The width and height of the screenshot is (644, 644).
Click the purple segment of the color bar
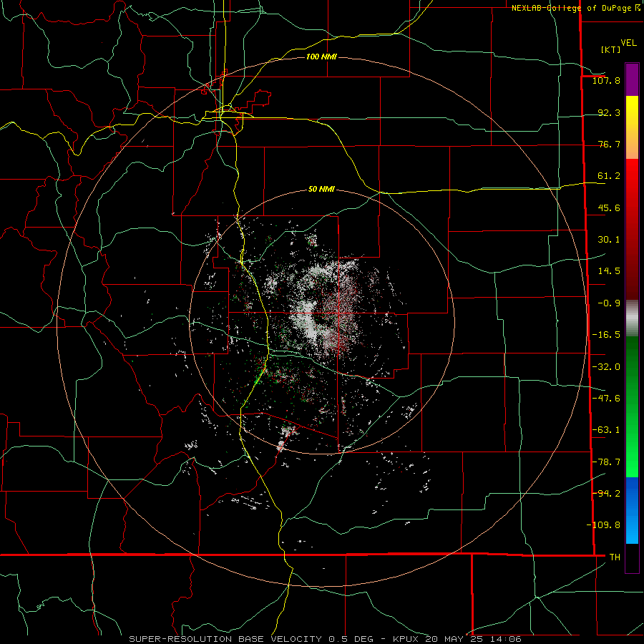click(632, 79)
